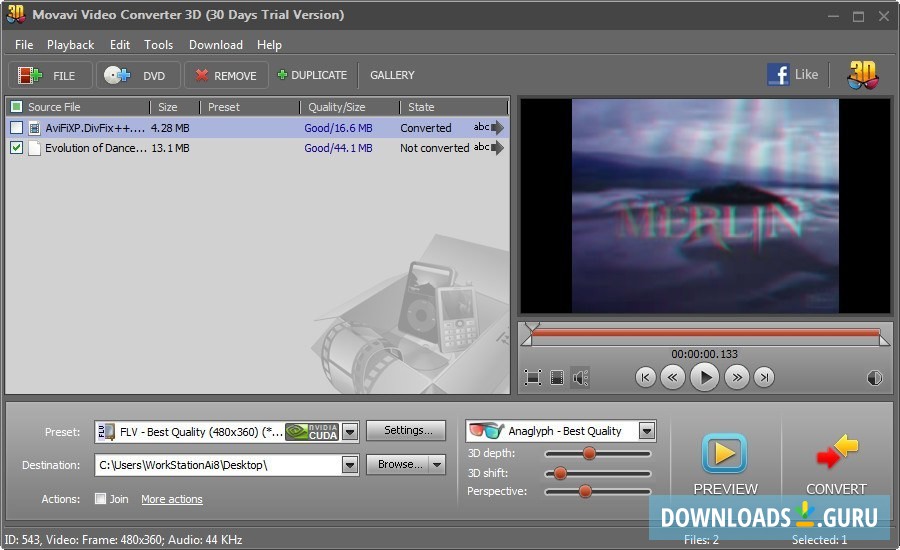Uncheck the Evolution of Dance file checkbox
Viewport: 900px width, 550px height.
17,148
